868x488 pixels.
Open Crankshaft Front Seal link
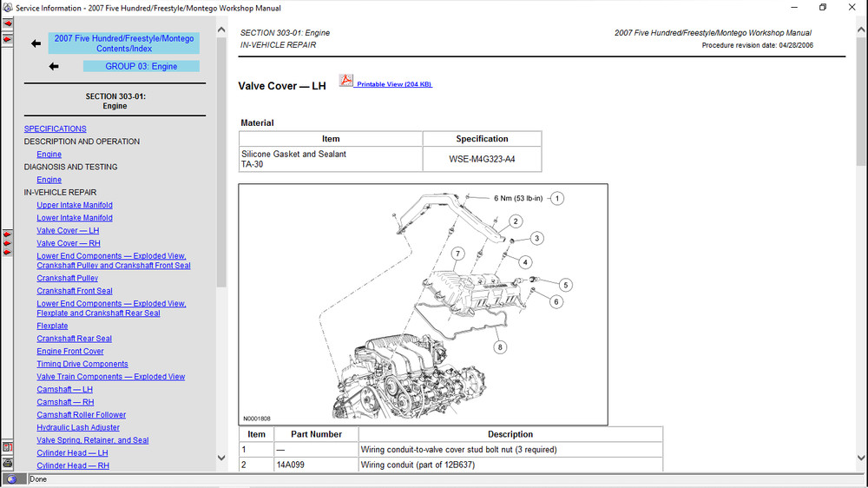74,291
